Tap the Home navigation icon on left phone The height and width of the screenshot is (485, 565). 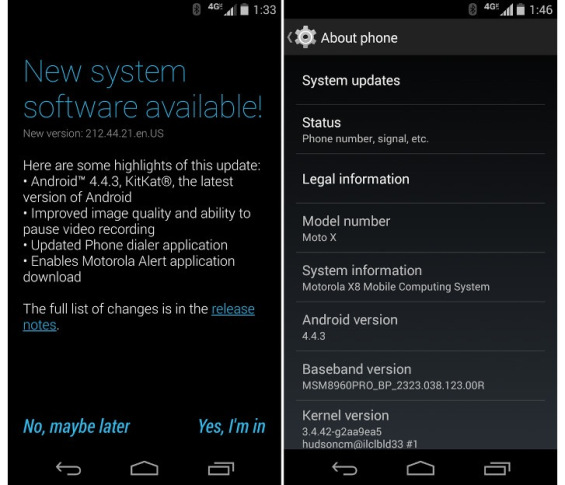tap(144, 468)
